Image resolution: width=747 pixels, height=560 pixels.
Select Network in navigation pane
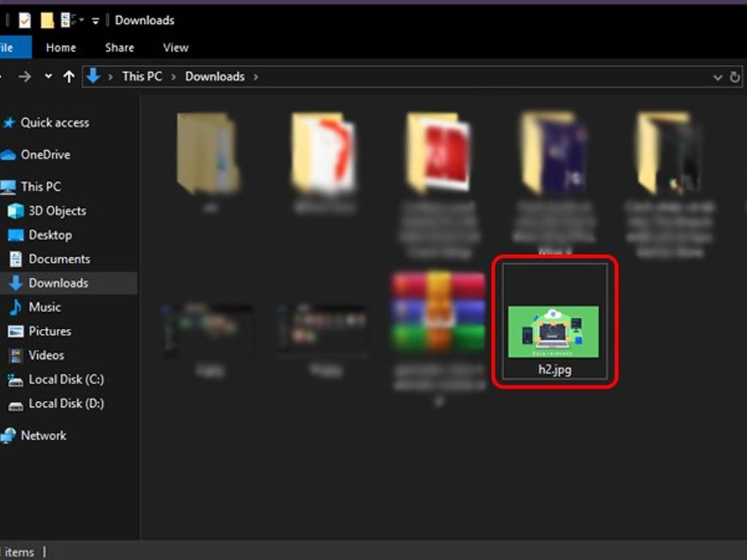(x=43, y=435)
